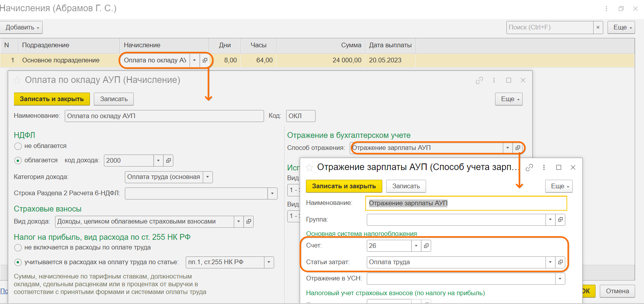Expand the Категория дохода dropdown
The height and width of the screenshot is (306, 644).
(x=208, y=177)
